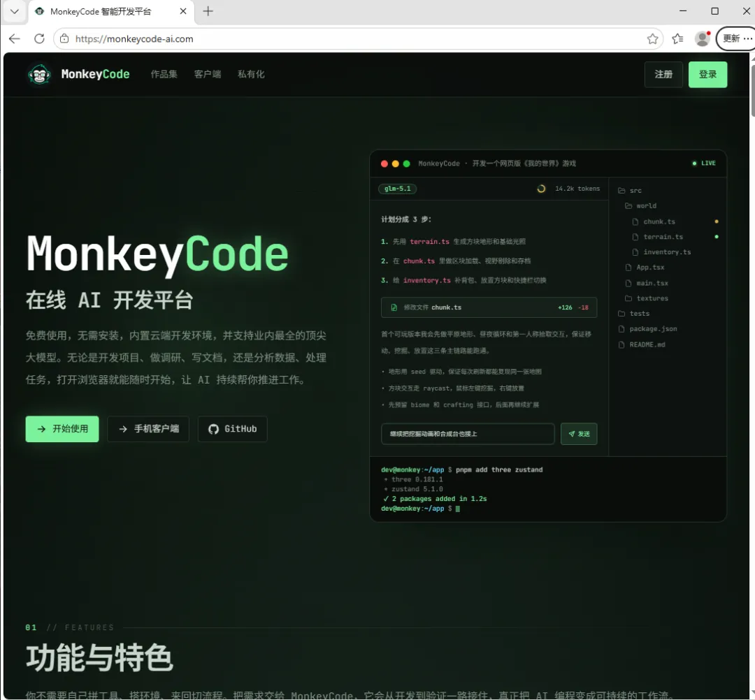The image size is (755, 700).
Task: View site information lock icon
Action: click(x=64, y=38)
